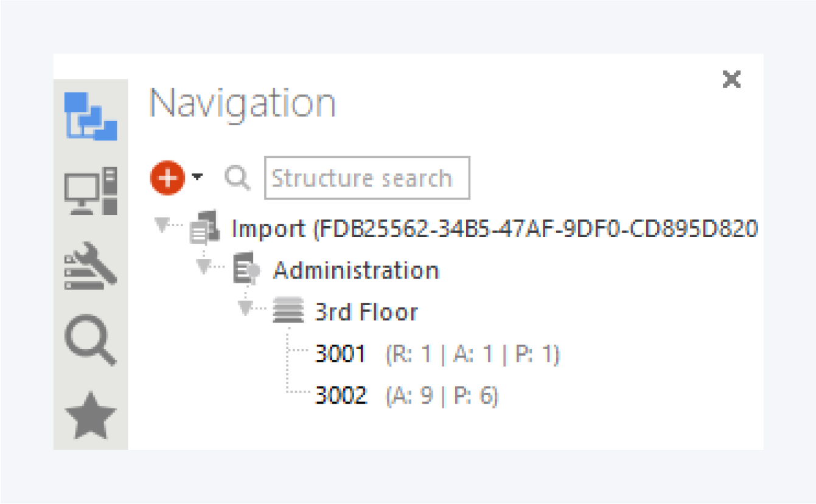Click the 3rd Floor layers icon
Viewport: 816px width, 504px height.
288,311
